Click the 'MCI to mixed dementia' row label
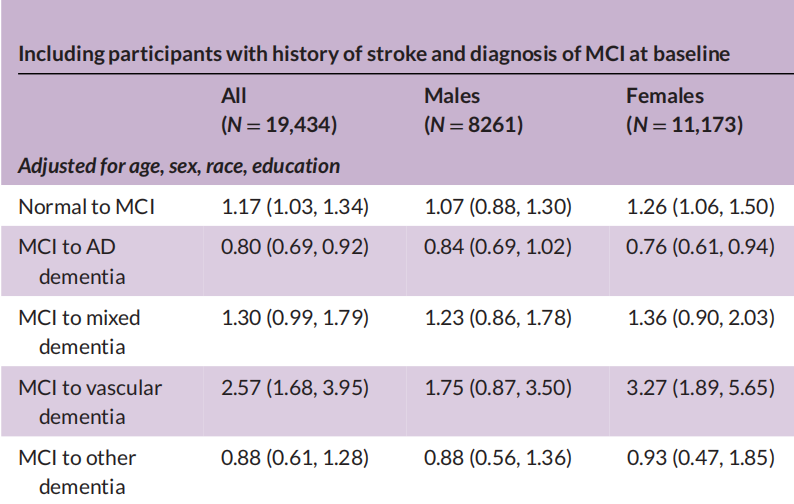 coord(80,332)
